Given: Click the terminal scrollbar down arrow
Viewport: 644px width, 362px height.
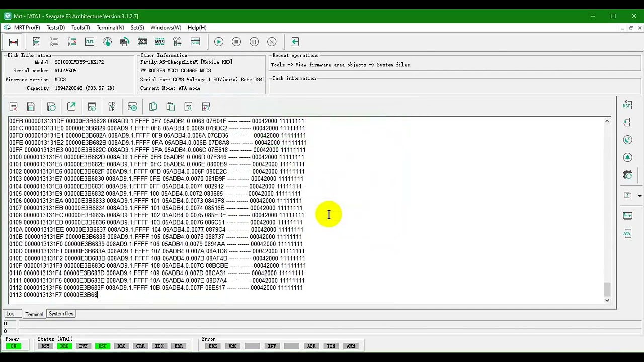Looking at the screenshot, I should tap(607, 300).
